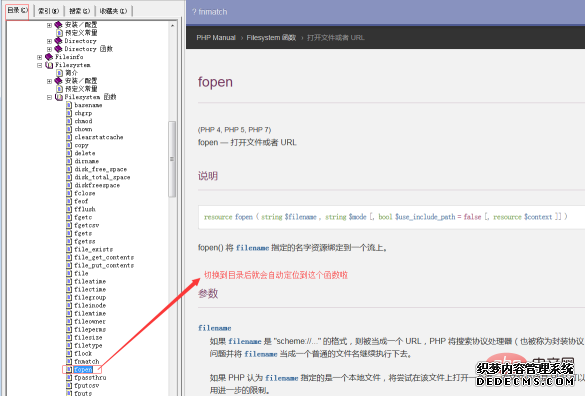Click the 参数 section heading
Screen dimensions: 585x396
(x=208, y=294)
